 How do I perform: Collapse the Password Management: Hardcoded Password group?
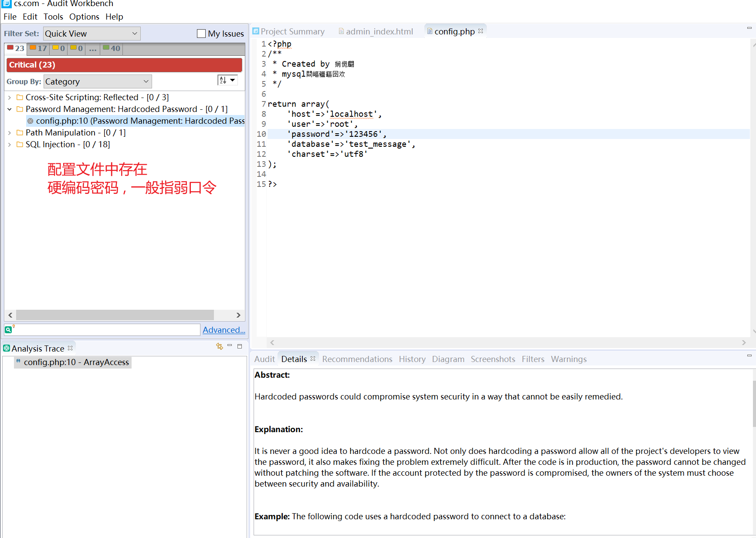[10, 109]
